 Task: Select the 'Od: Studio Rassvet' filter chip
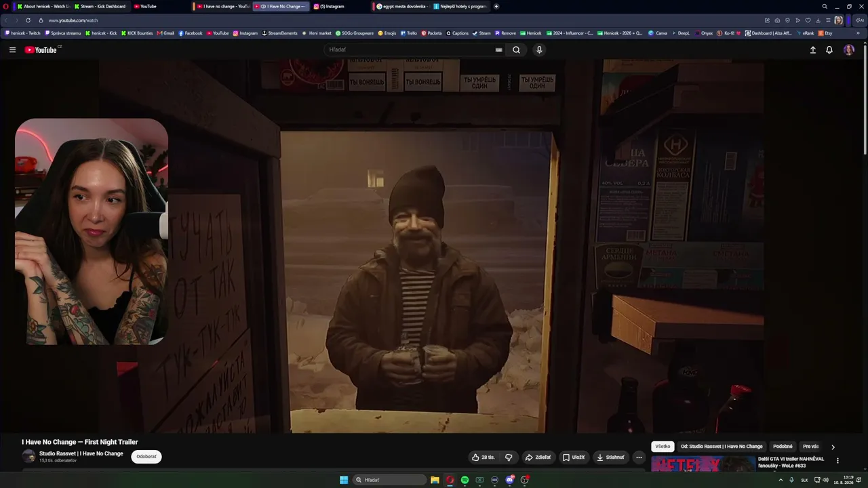722,447
